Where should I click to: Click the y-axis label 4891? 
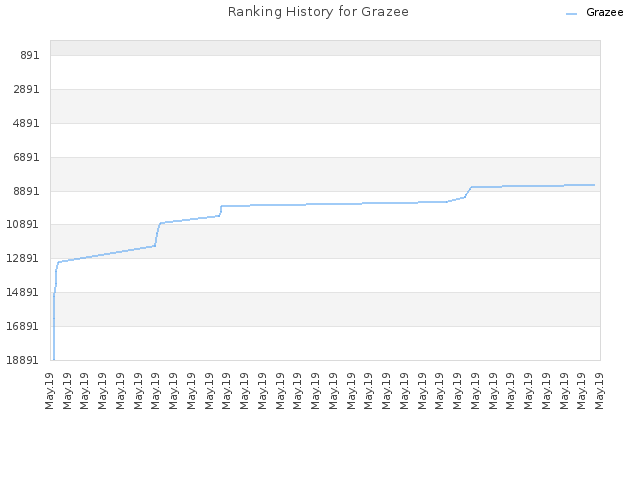tap(27, 123)
